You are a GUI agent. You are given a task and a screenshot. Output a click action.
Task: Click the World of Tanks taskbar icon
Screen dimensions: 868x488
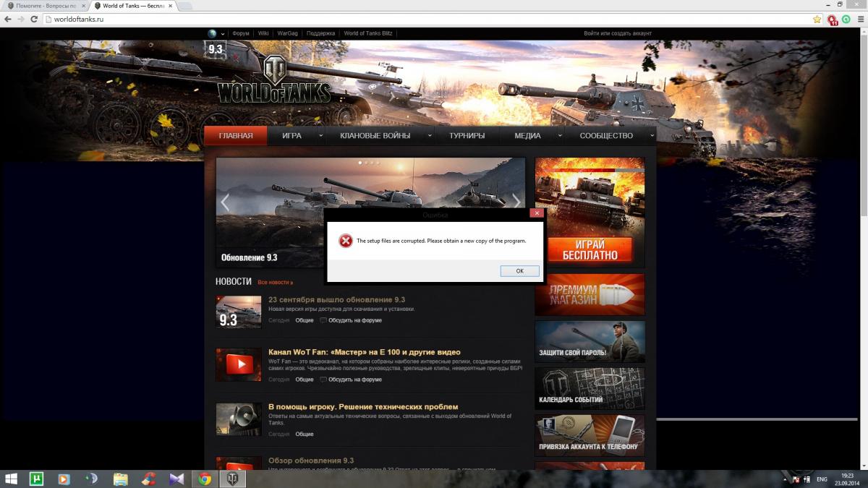coord(233,479)
